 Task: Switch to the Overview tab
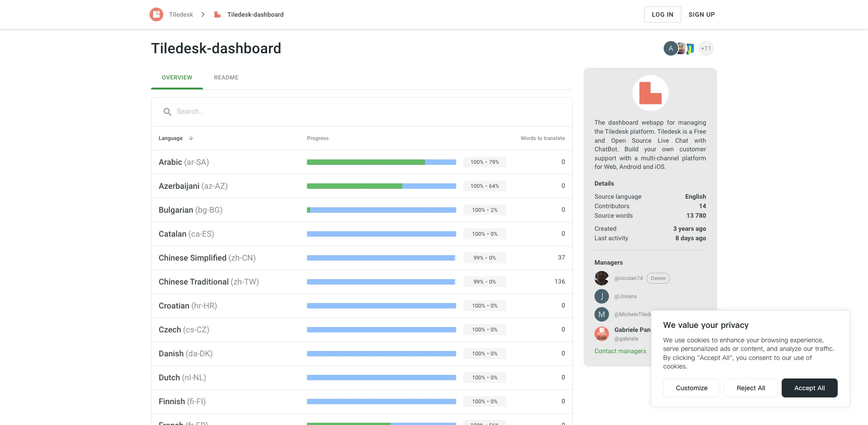tap(177, 78)
